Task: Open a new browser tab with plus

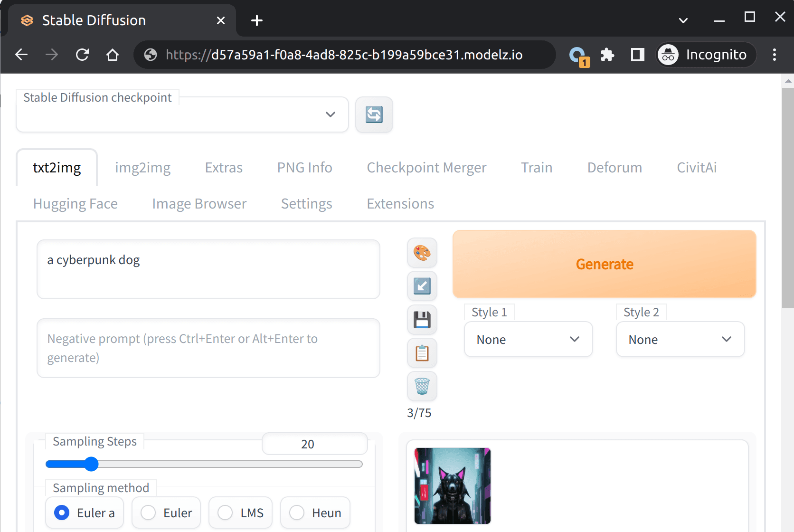Action: point(257,20)
